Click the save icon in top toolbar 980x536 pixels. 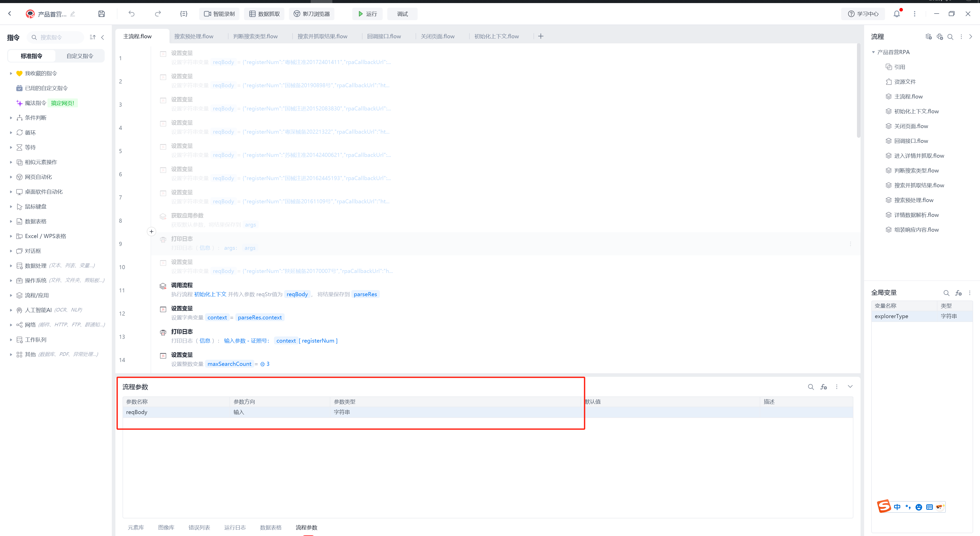pyautogui.click(x=102, y=14)
